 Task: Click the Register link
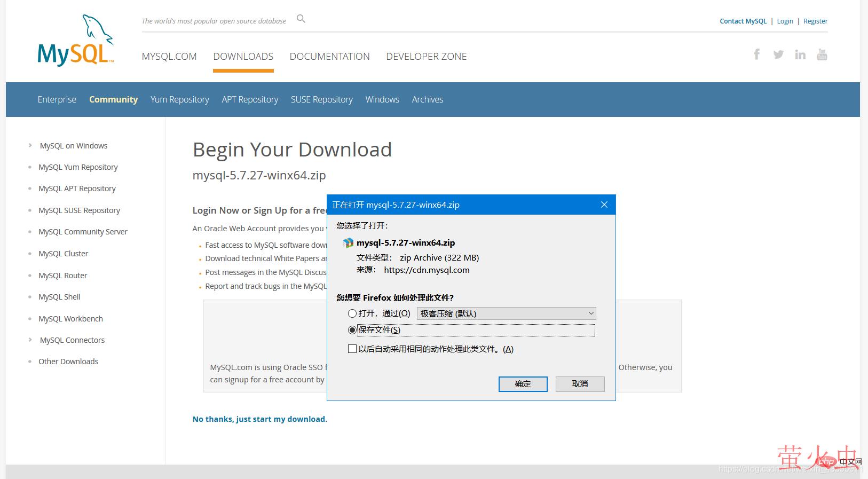tap(816, 21)
